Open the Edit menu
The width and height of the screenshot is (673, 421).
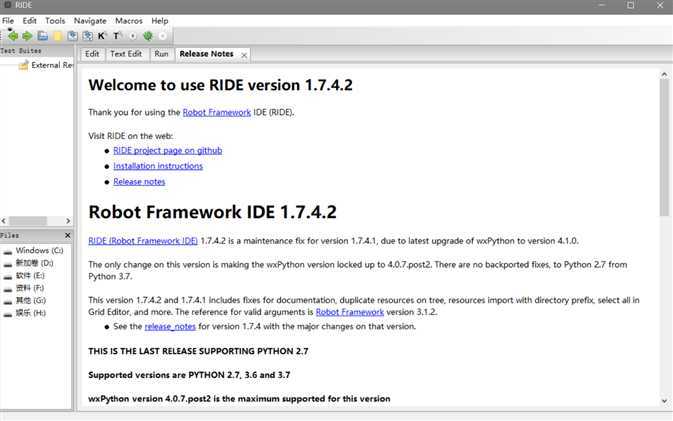30,21
